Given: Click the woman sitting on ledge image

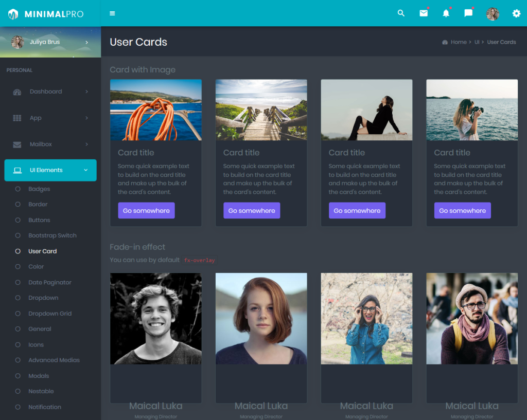Looking at the screenshot, I should (366, 110).
